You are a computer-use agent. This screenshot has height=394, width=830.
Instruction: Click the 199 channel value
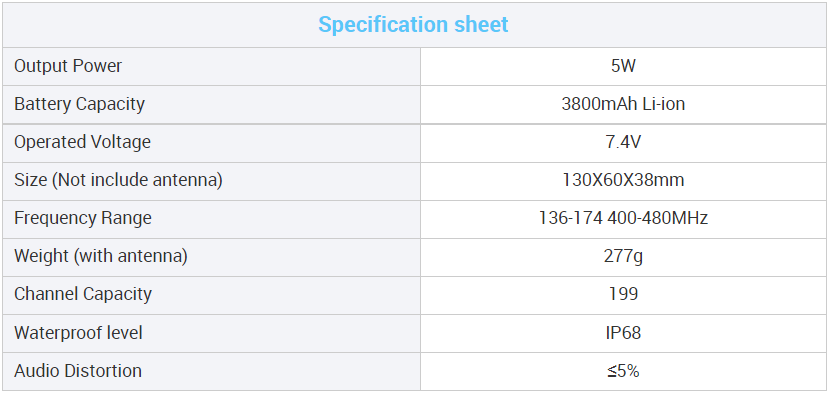pyautogui.click(x=623, y=294)
